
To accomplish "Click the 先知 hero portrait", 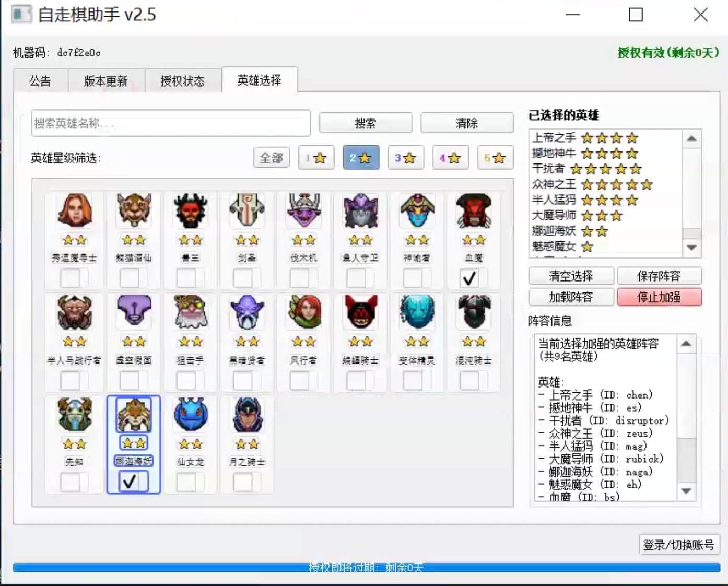I will 75,414.
